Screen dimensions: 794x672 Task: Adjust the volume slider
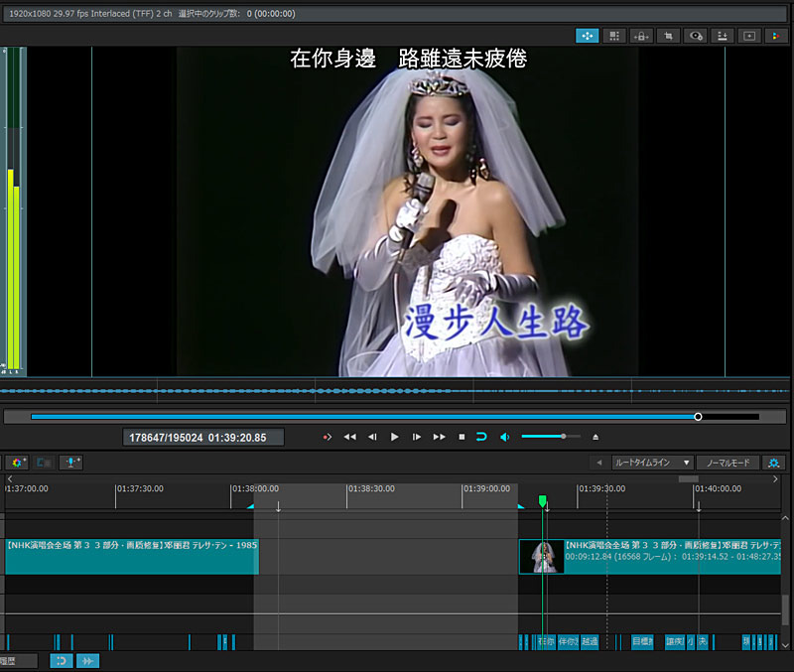coord(551,437)
